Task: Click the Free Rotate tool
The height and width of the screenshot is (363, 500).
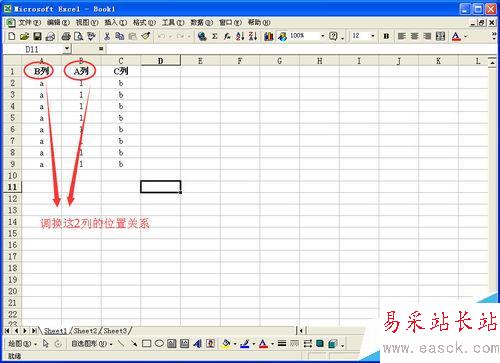Action: tap(58, 343)
